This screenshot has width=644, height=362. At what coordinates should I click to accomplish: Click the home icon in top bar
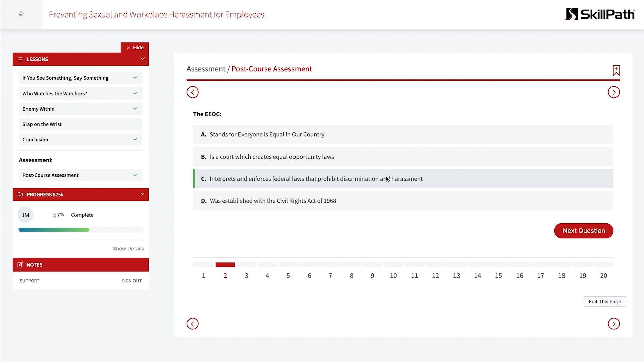(x=21, y=14)
